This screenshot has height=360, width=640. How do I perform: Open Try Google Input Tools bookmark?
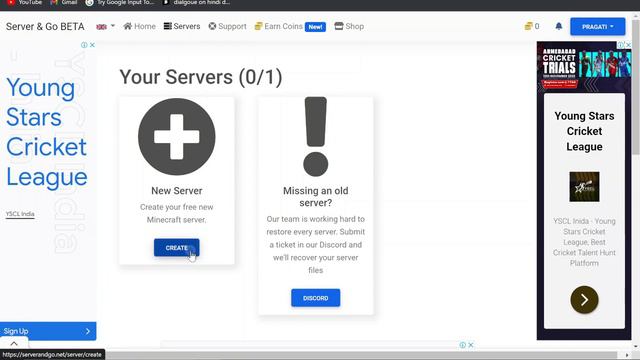(120, 2)
